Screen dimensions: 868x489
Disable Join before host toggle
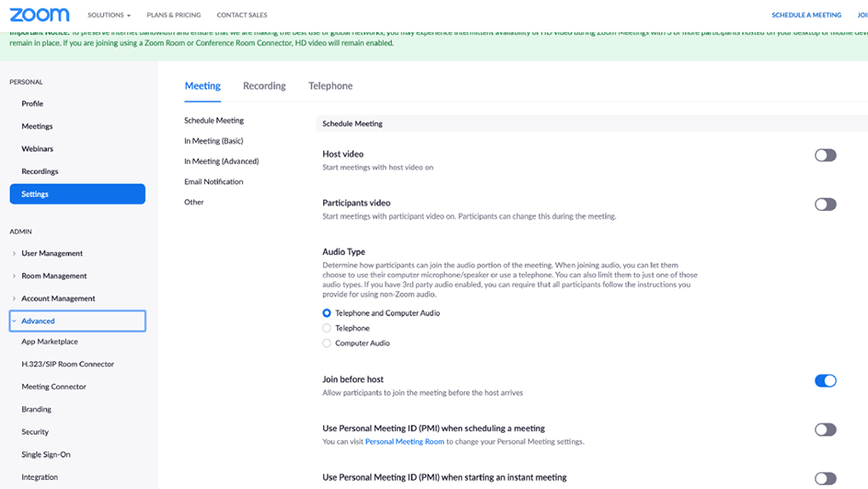coord(825,380)
